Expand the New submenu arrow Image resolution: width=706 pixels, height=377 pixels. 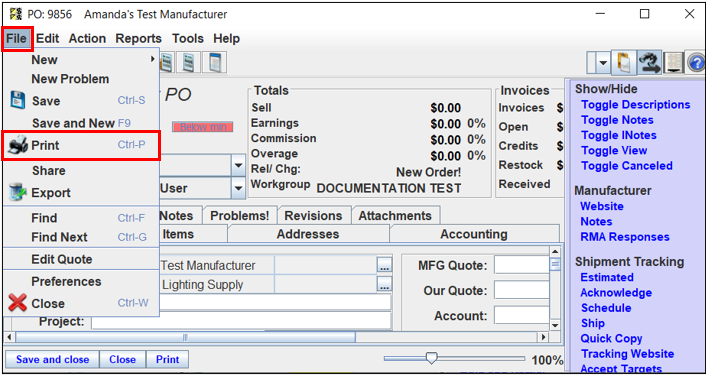[x=153, y=59]
